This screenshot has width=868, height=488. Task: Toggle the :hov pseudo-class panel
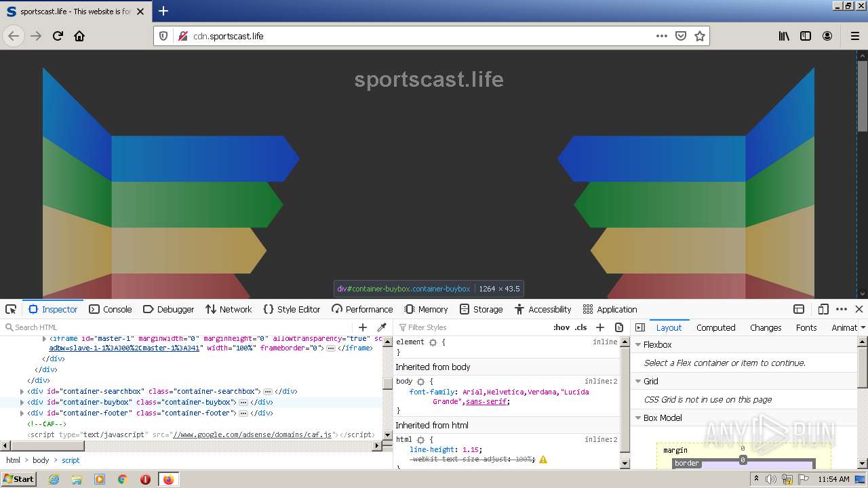(x=561, y=327)
